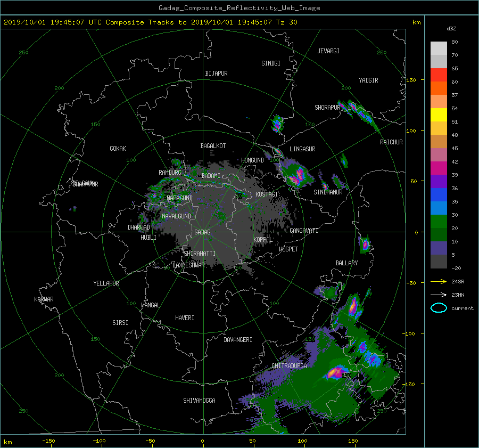Viewport: 479px width, 448px height.
Task: Select the HOSPET label
Action: pyautogui.click(x=288, y=249)
